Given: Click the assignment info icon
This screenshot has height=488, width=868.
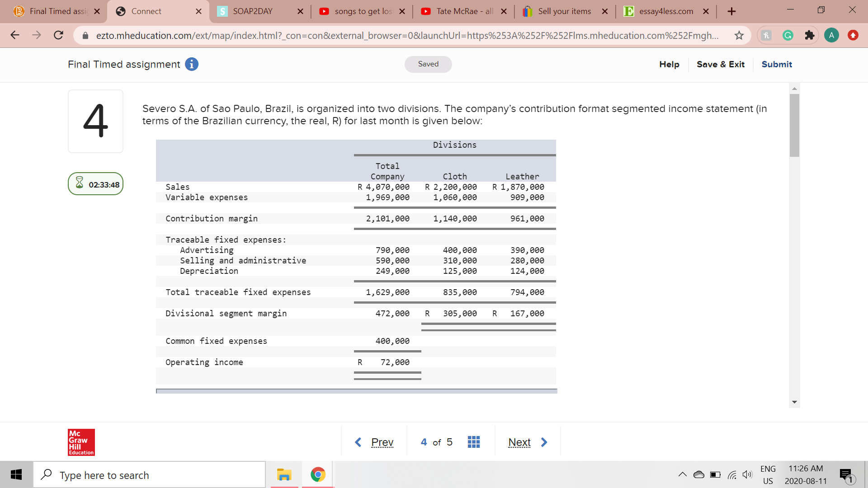Looking at the screenshot, I should click(x=192, y=64).
